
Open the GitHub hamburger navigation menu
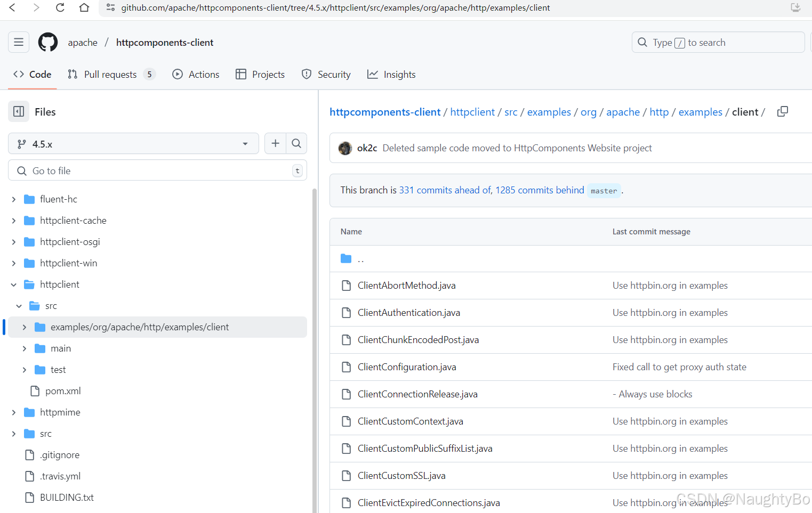(x=19, y=42)
